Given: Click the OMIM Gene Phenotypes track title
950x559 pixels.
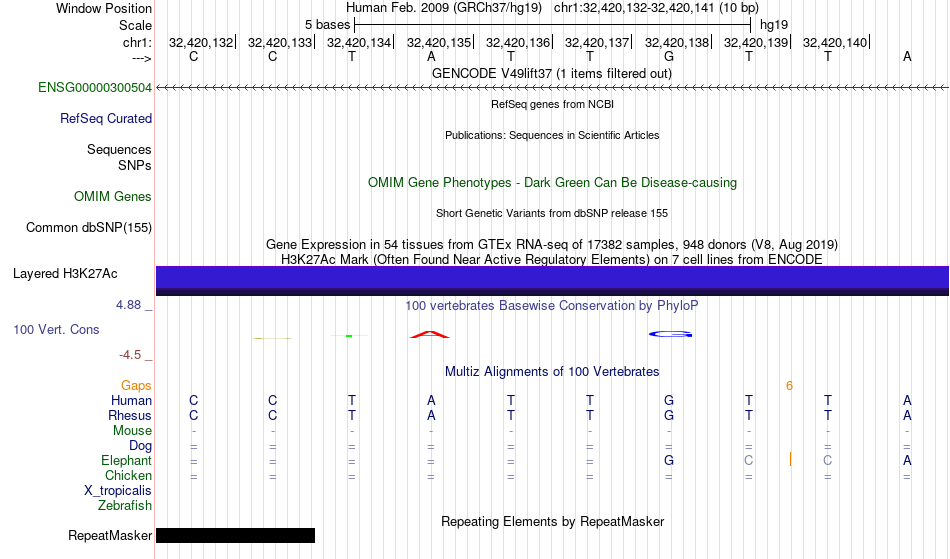Looking at the screenshot, I should point(552,183).
